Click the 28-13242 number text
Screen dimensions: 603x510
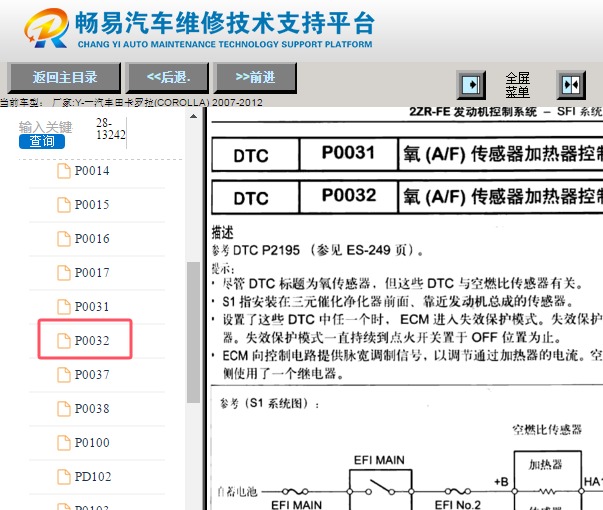pos(111,129)
